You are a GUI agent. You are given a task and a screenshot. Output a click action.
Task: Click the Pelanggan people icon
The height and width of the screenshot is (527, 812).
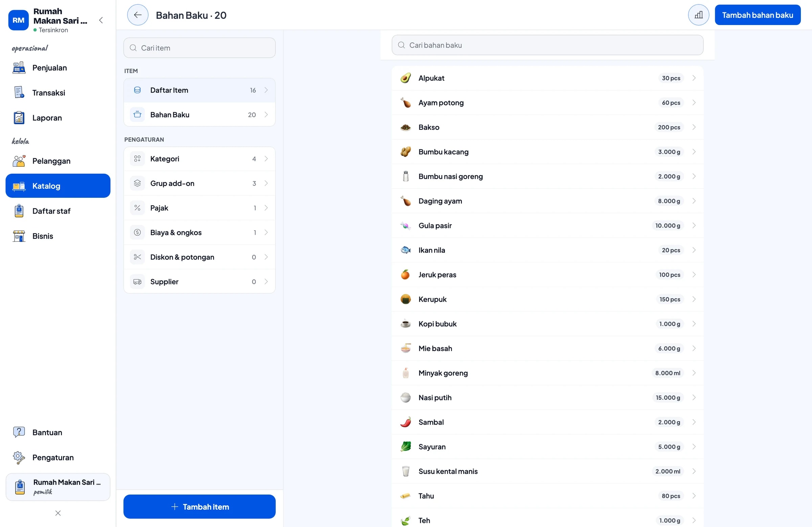coord(19,161)
